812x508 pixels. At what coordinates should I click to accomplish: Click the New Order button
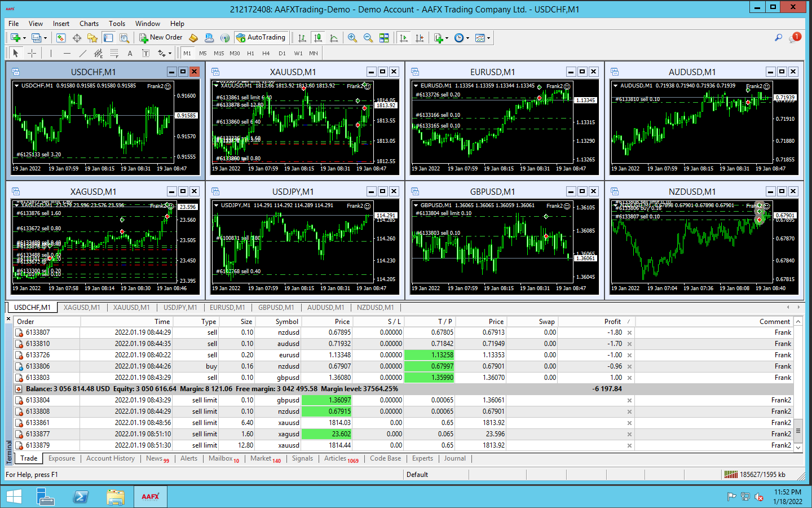161,38
